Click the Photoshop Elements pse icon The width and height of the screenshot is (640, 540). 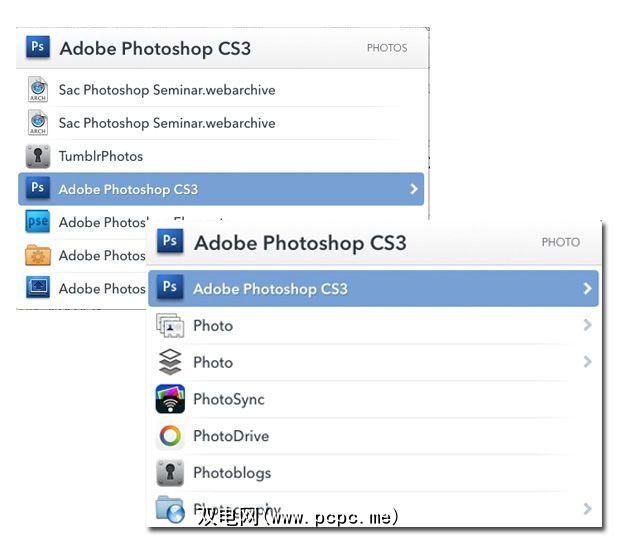38,222
